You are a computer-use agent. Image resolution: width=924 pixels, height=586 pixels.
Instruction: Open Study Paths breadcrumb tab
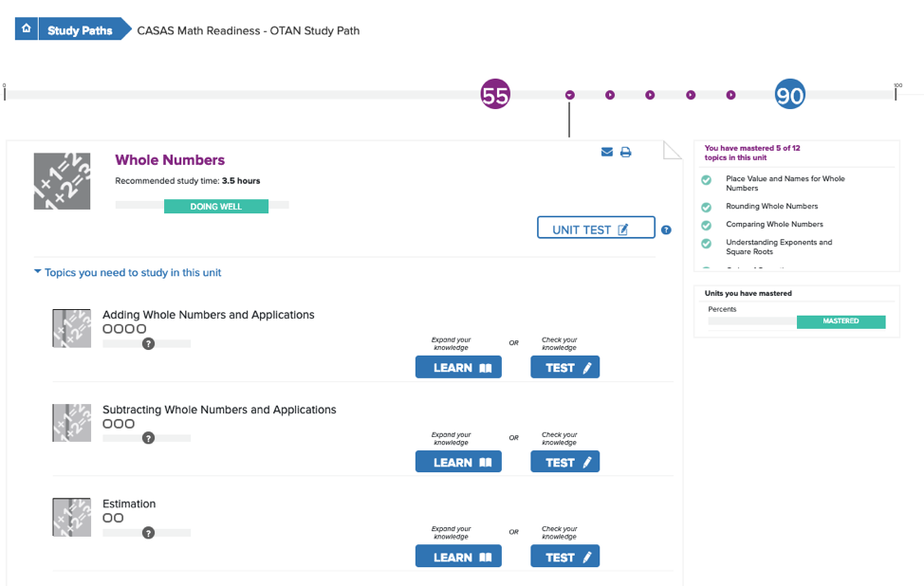80,30
